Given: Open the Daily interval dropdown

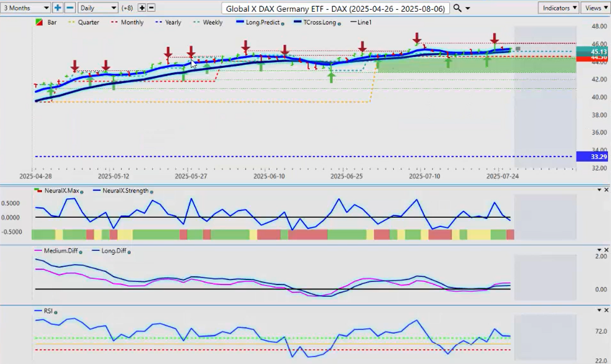Looking at the screenshot, I should click(x=98, y=8).
